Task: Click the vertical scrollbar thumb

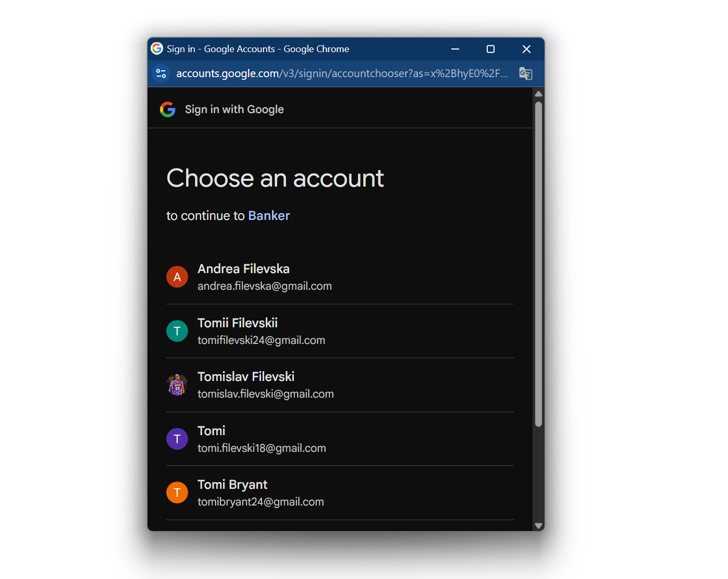Action: (x=539, y=264)
